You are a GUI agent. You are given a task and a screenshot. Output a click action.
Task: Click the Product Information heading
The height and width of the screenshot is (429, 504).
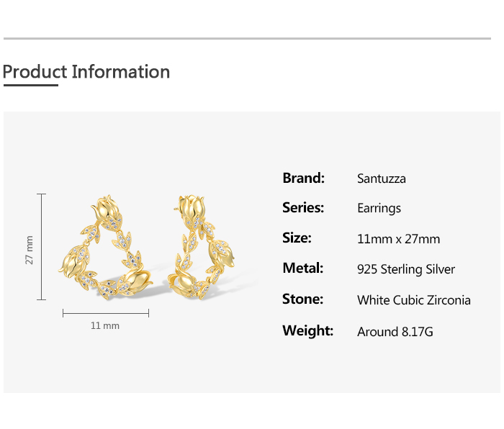click(x=86, y=72)
